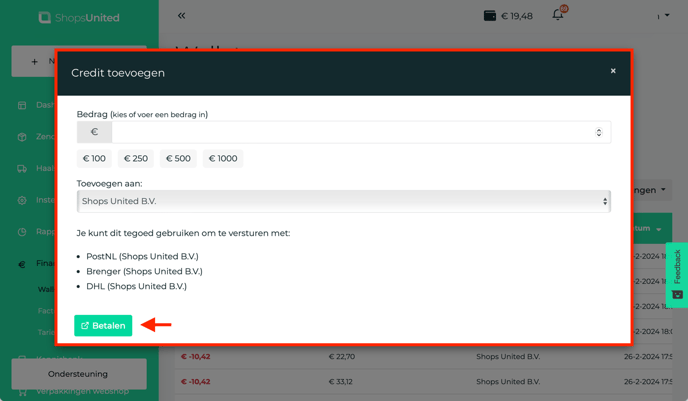Viewport: 688px width, 401px height.
Task: Open the Feedback side tab
Action: point(677,275)
